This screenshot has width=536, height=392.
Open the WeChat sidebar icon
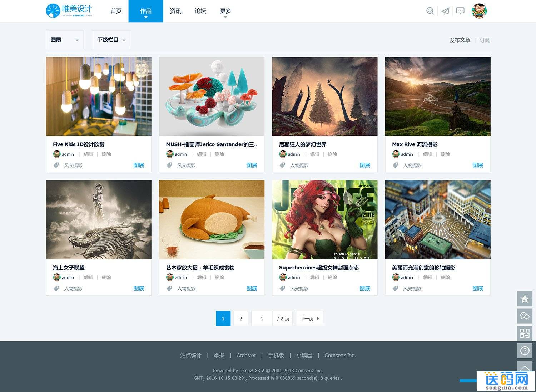pos(525,316)
